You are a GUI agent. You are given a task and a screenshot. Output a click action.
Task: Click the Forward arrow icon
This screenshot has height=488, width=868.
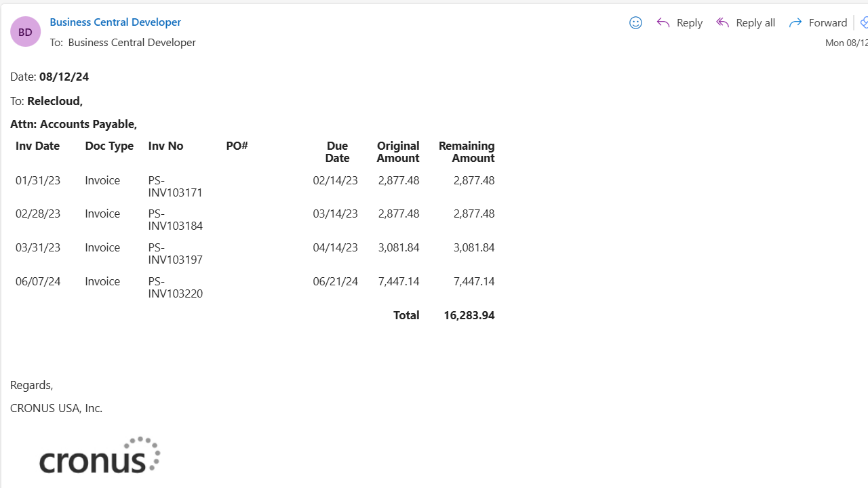pyautogui.click(x=795, y=22)
